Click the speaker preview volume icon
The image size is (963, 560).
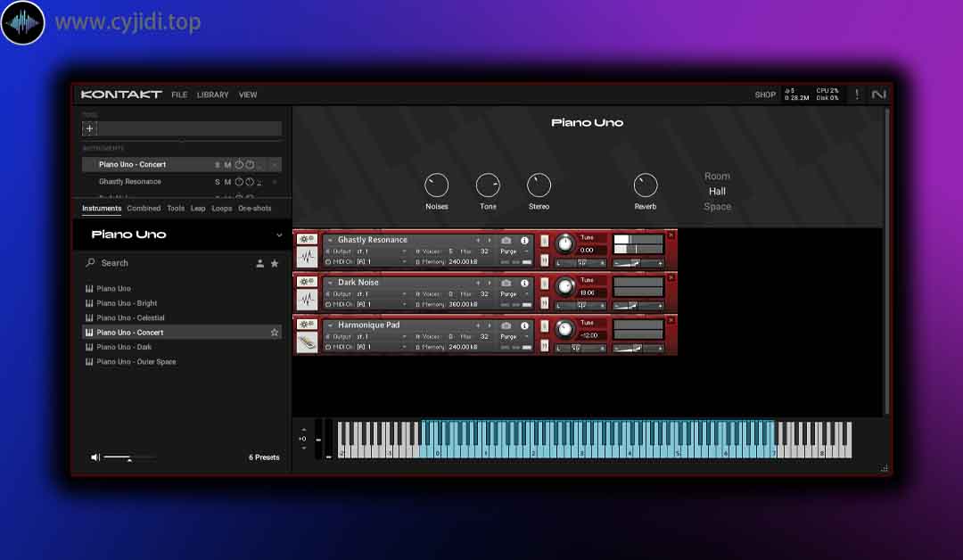(95, 457)
